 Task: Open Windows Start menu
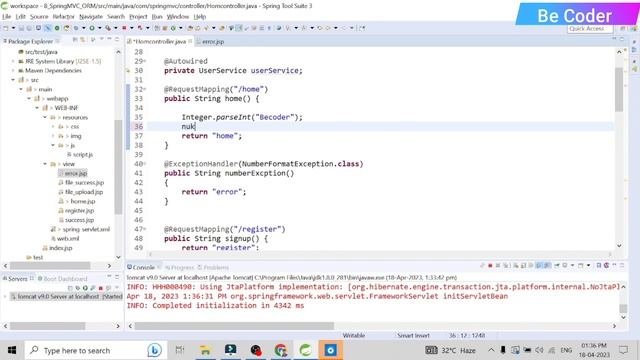[12, 350]
